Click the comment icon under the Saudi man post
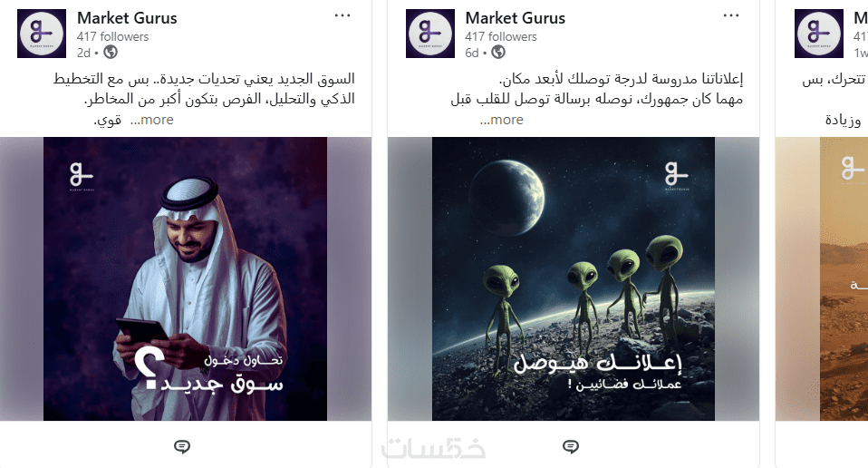 click(182, 446)
